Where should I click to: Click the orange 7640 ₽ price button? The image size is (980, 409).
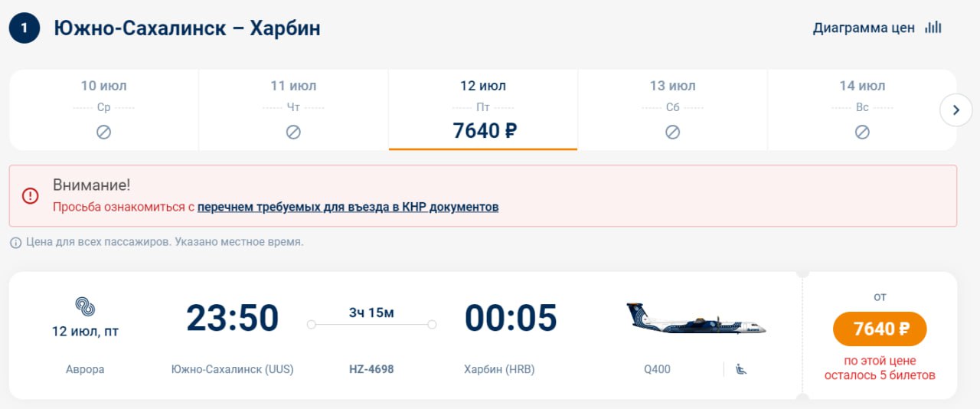click(x=880, y=329)
